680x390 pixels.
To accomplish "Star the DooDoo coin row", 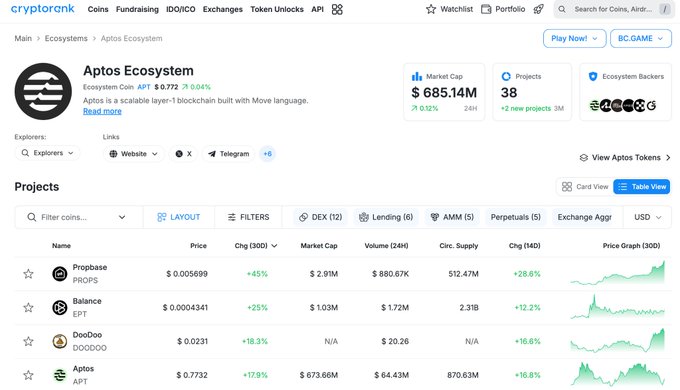I will click(x=28, y=341).
